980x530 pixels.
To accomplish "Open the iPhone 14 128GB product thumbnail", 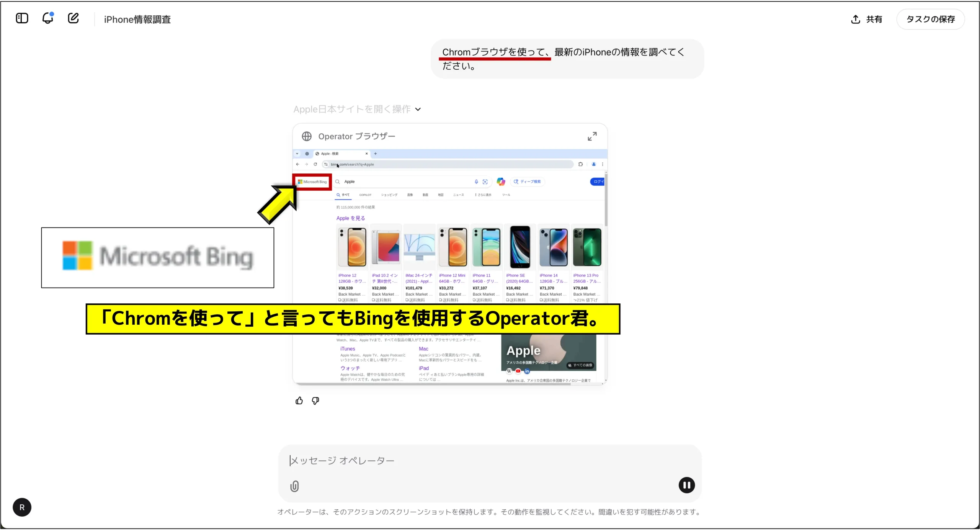I will [554, 247].
